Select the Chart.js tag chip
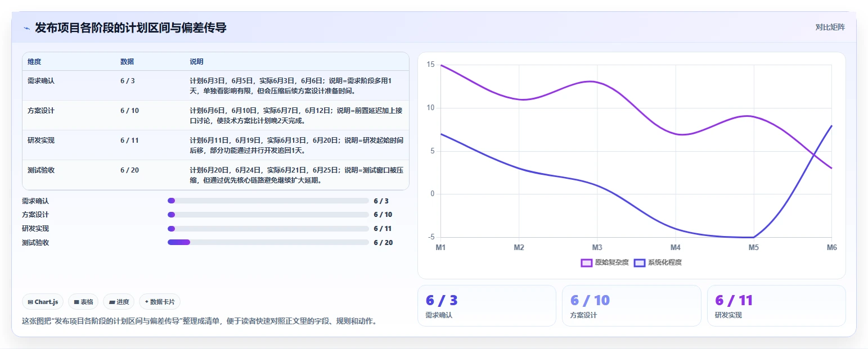This screenshot has height=349, width=868. coord(43,302)
